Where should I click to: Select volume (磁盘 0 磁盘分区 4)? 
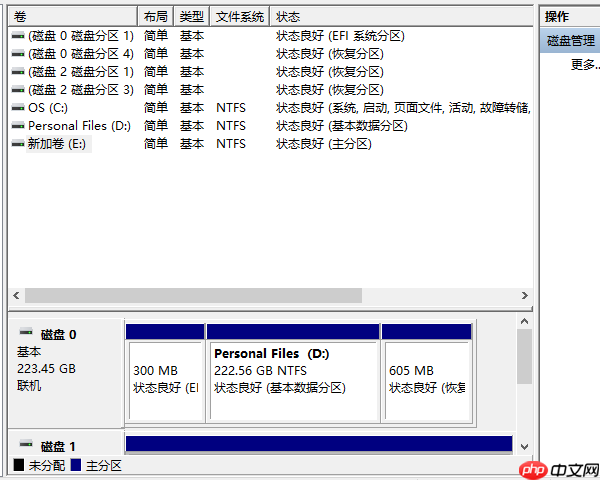[81, 54]
